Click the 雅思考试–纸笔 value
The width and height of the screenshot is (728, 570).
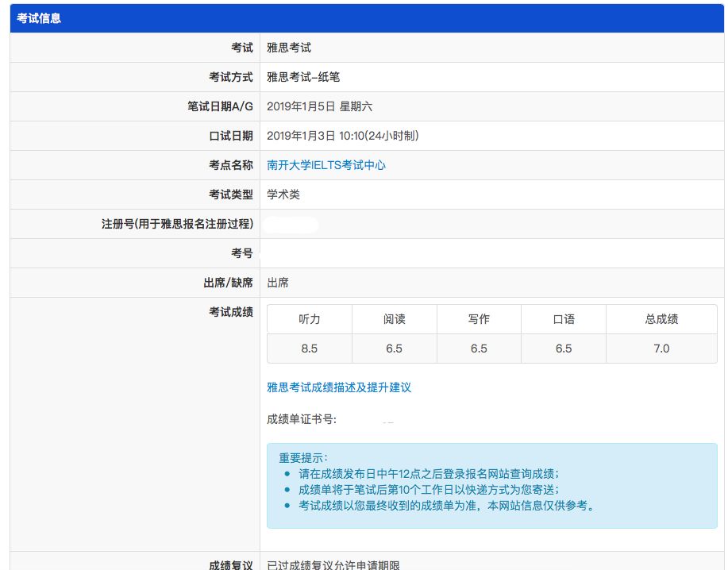pos(303,77)
